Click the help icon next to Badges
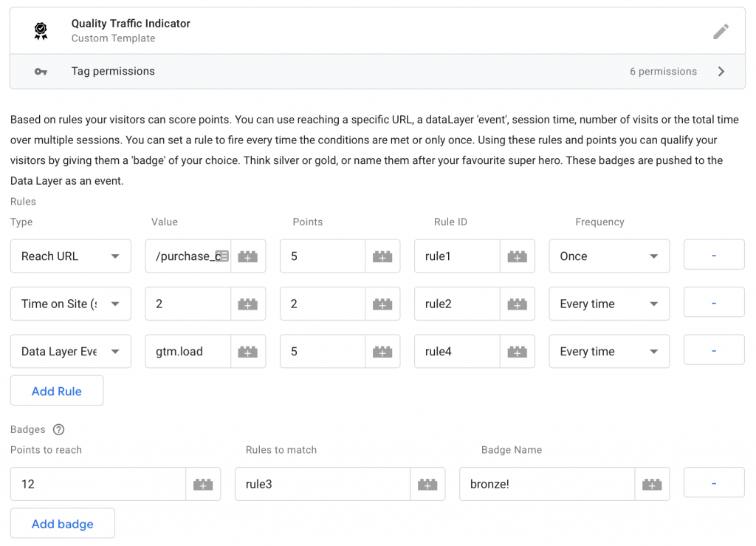 click(x=59, y=429)
